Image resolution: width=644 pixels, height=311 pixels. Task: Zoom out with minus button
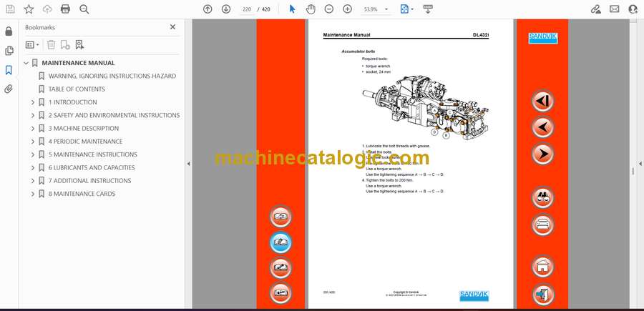[328, 9]
